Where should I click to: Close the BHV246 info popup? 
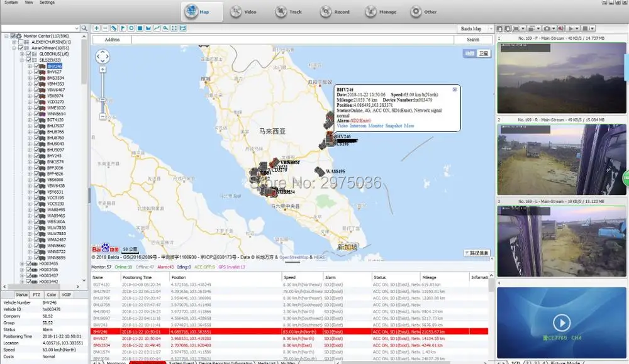point(455,89)
